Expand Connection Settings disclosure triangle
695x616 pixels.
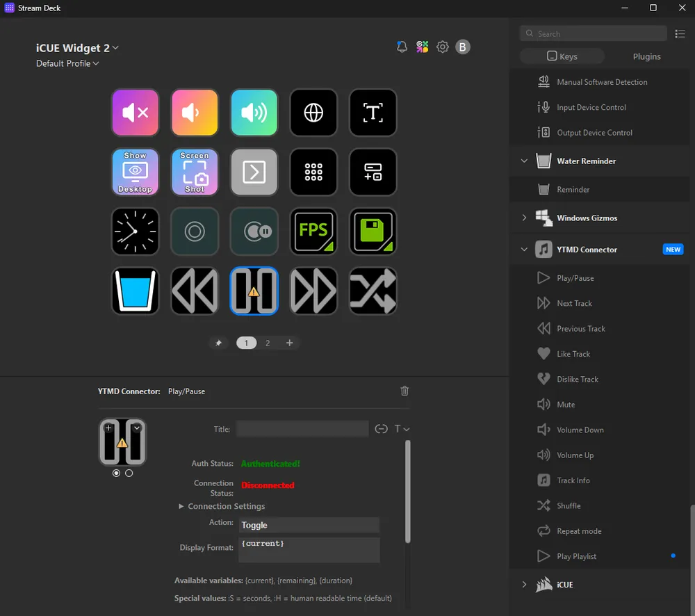click(181, 506)
